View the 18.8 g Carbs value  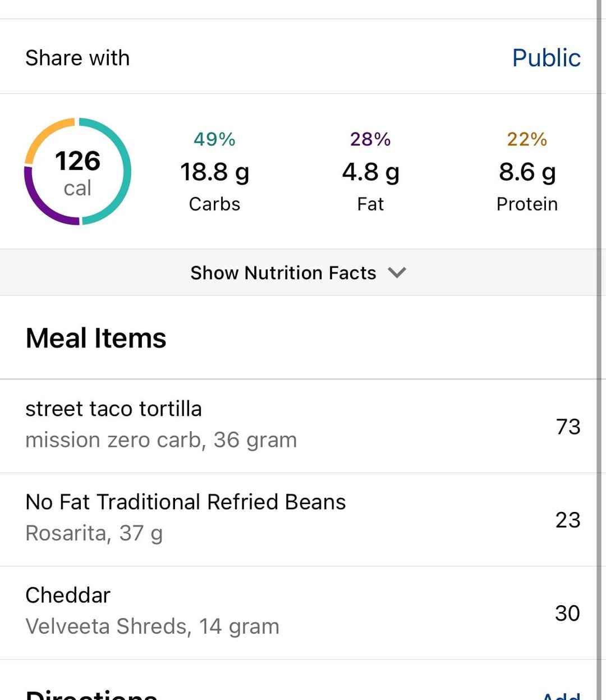214,172
